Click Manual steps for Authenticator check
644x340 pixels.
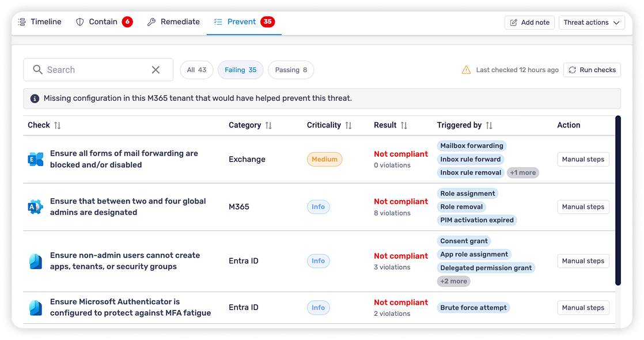[x=583, y=308]
